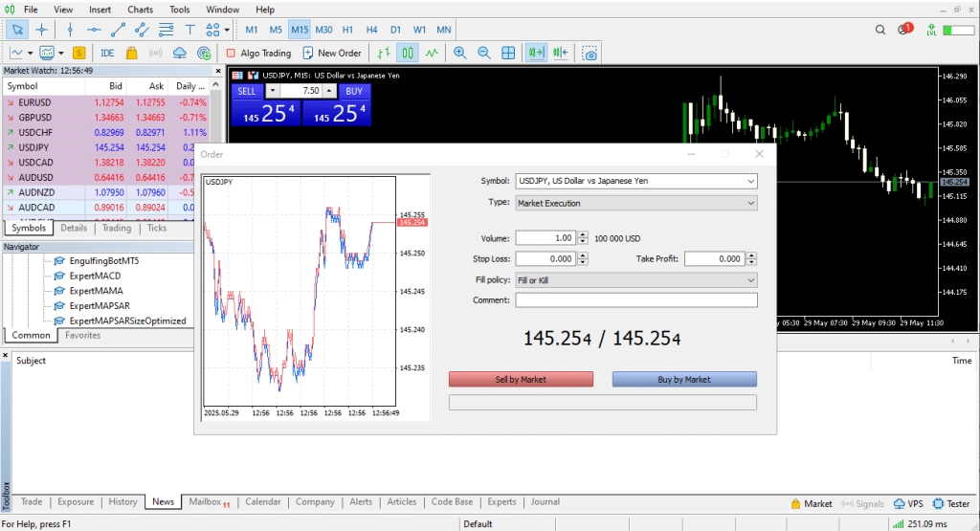
Task: Open the Charts menu
Action: [x=140, y=10]
